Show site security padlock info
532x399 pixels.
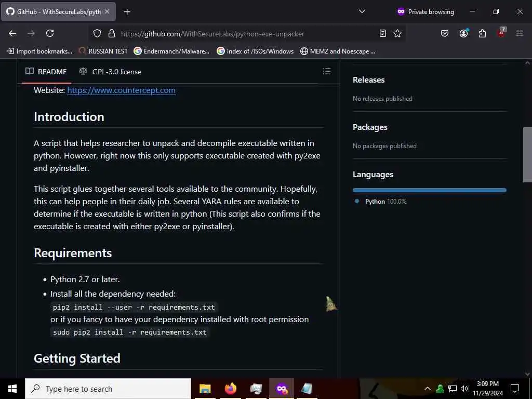[x=112, y=33]
